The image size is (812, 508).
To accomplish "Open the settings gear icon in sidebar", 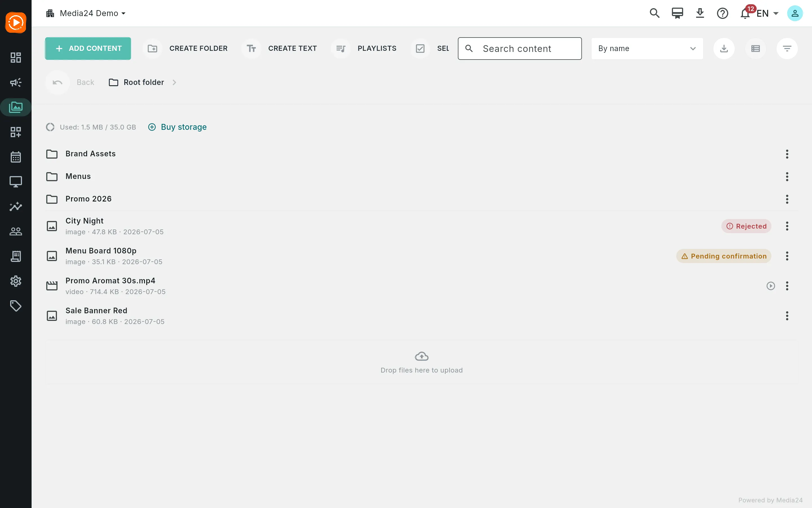I will [16, 281].
